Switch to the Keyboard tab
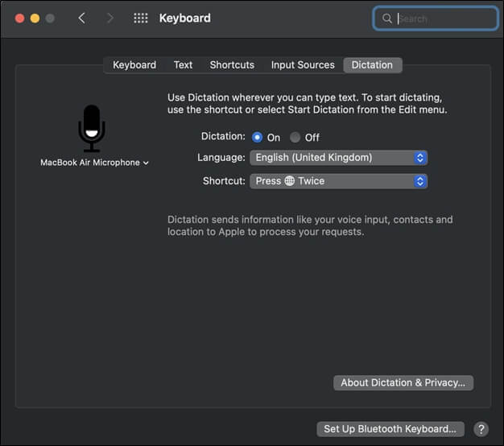 click(134, 65)
